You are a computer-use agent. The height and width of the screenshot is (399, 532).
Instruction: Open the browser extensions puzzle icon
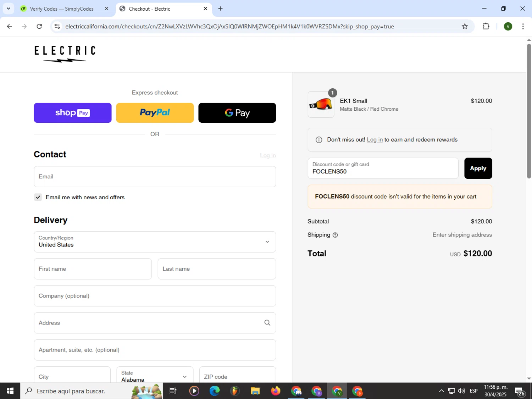coord(486,26)
